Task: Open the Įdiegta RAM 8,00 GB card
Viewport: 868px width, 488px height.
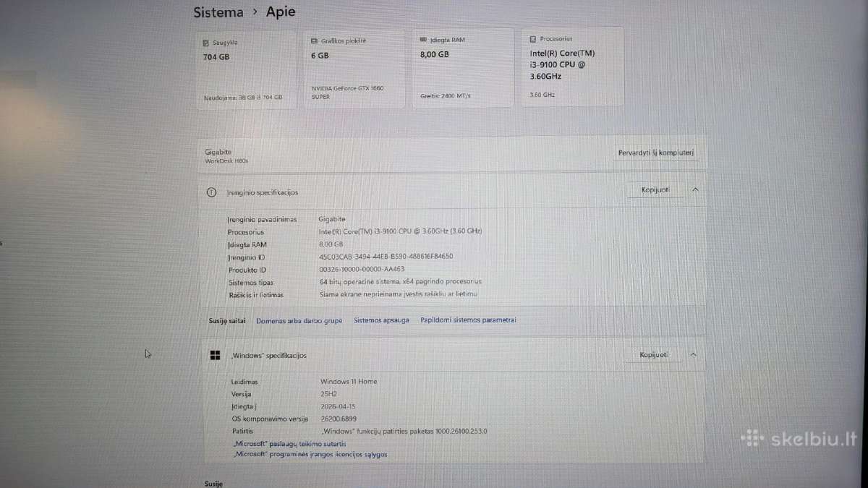Action: click(x=463, y=68)
